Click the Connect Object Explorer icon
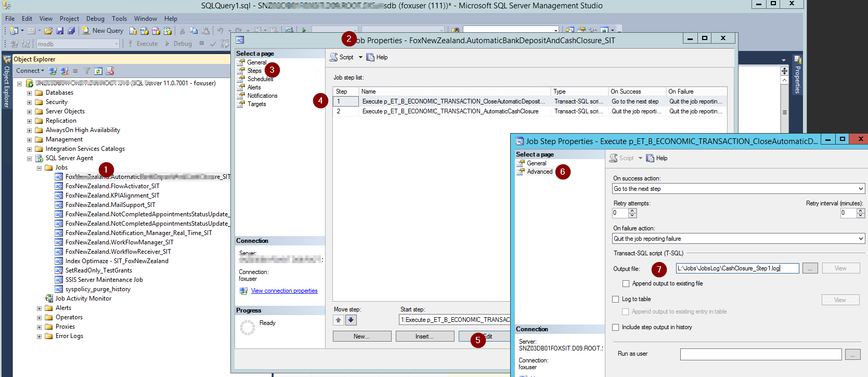868x377 pixels. click(x=53, y=71)
